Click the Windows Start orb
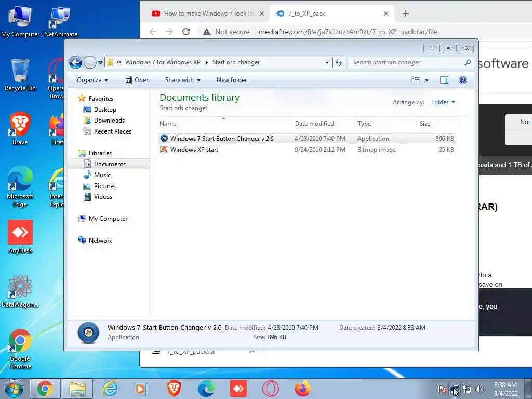532x399 pixels. click(14, 389)
